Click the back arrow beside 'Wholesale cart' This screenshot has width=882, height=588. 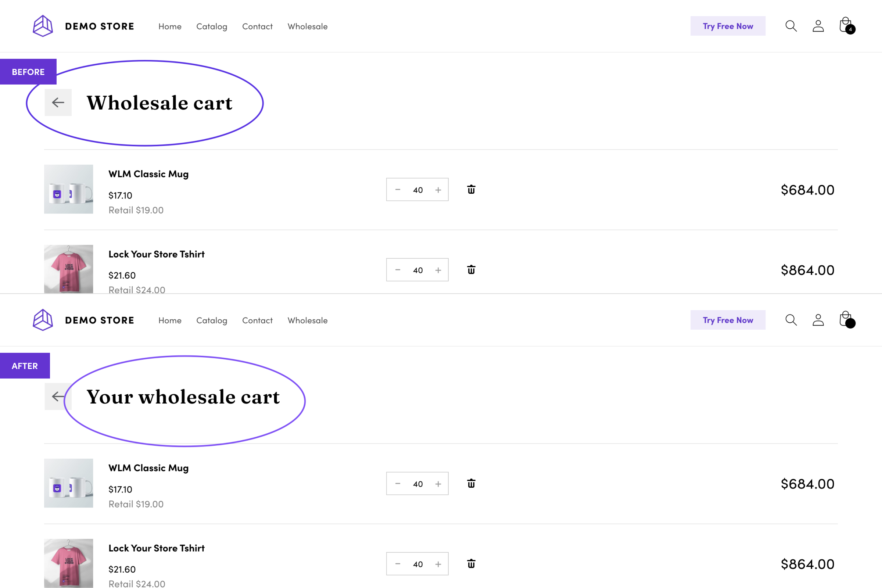[x=58, y=103]
